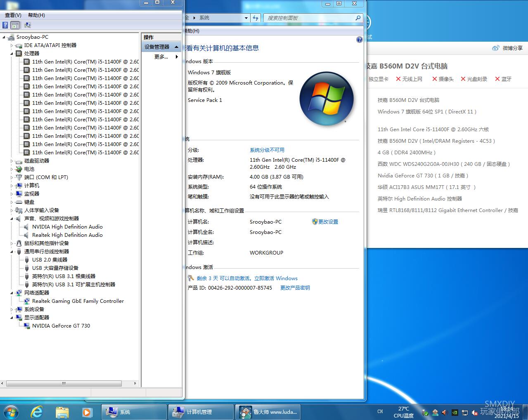Screen dimensions: 528x420
Task: Click the 更改设置 link
Action: point(329,222)
